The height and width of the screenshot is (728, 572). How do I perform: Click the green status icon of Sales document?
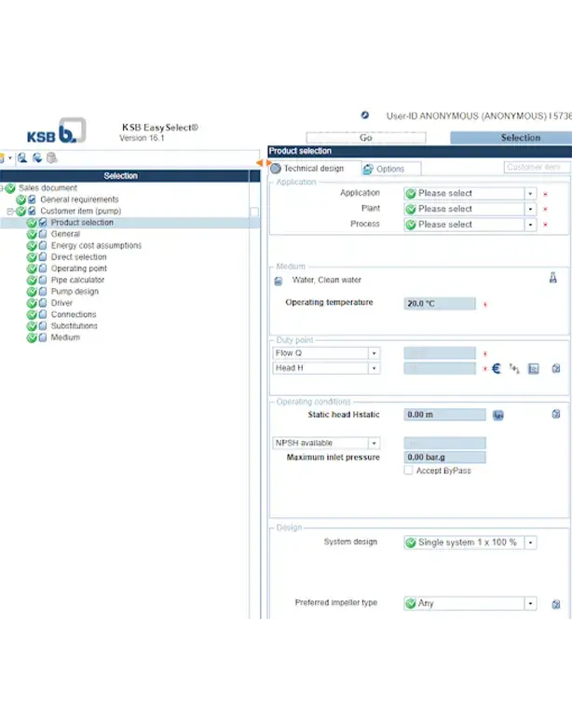[10, 188]
